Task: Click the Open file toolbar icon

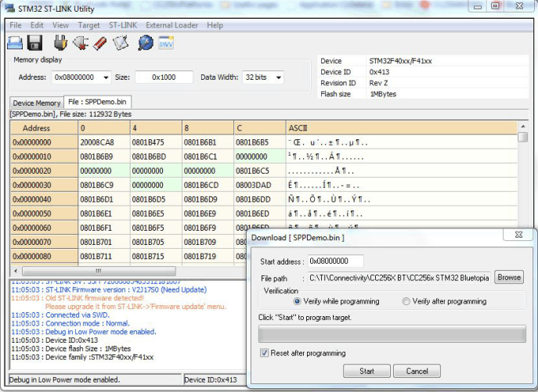Action: click(15, 42)
